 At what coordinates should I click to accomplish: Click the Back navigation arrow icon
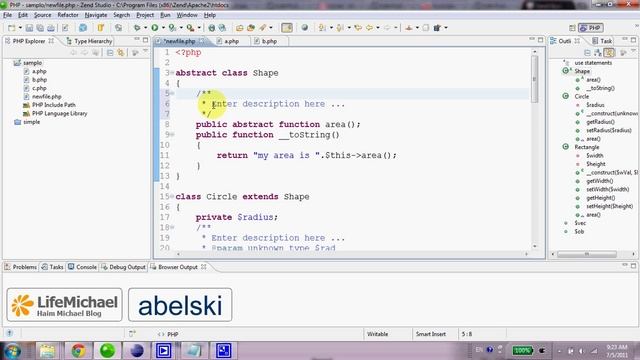369,28
